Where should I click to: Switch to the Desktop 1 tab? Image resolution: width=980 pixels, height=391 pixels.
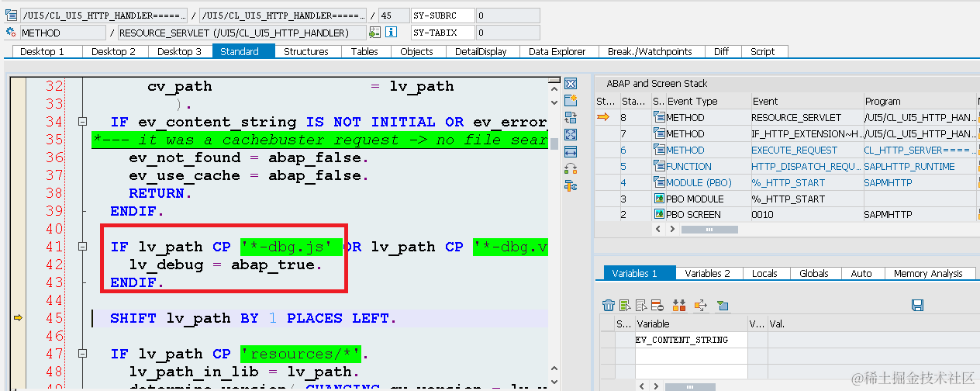click(x=47, y=51)
